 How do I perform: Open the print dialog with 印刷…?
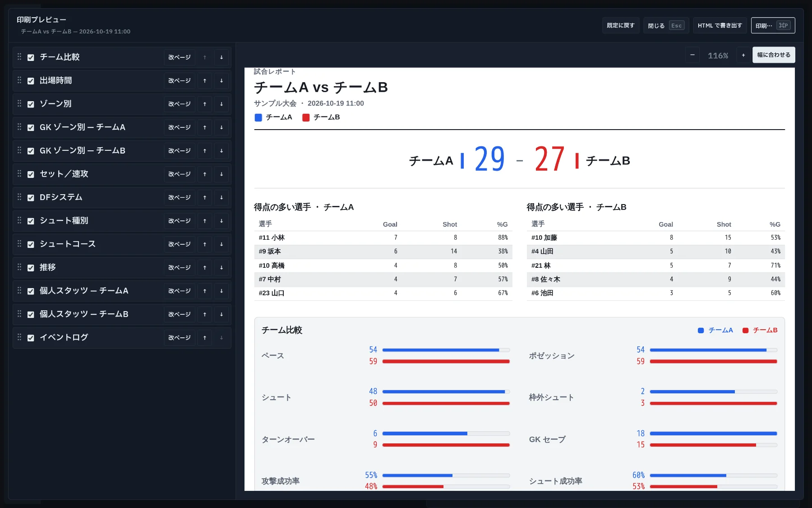(x=773, y=25)
